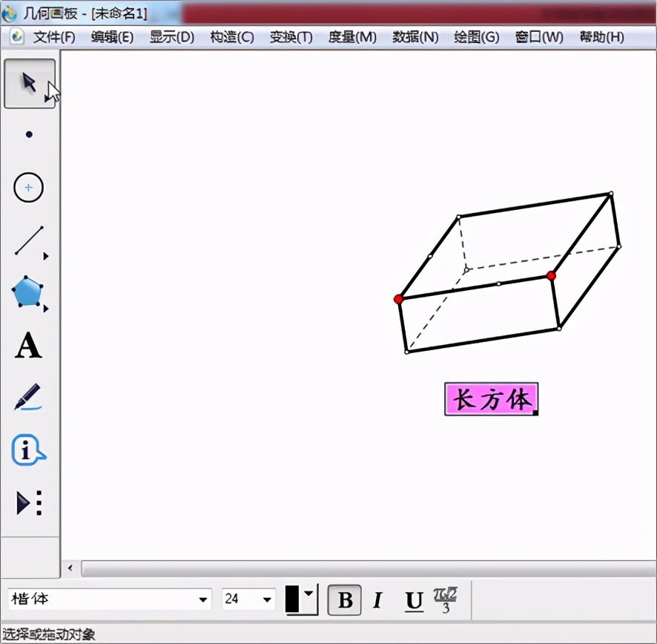Screen dimensions: 657x644
Task: Toggle italic text formatting
Action: (379, 601)
